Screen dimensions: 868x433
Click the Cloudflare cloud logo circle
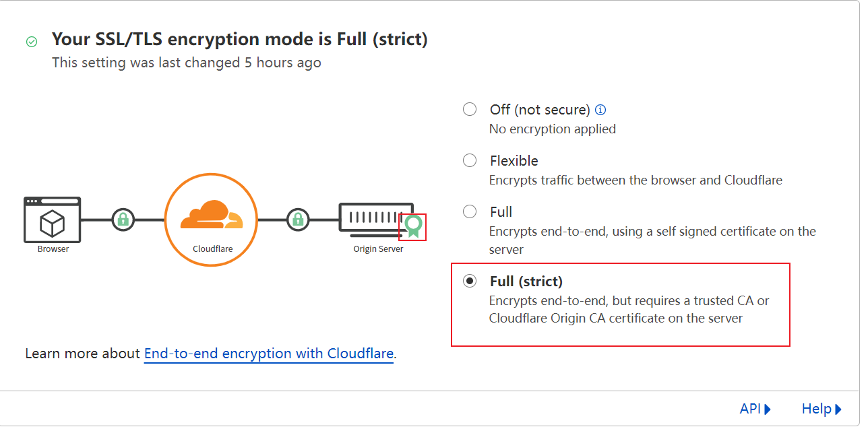pyautogui.click(x=212, y=220)
